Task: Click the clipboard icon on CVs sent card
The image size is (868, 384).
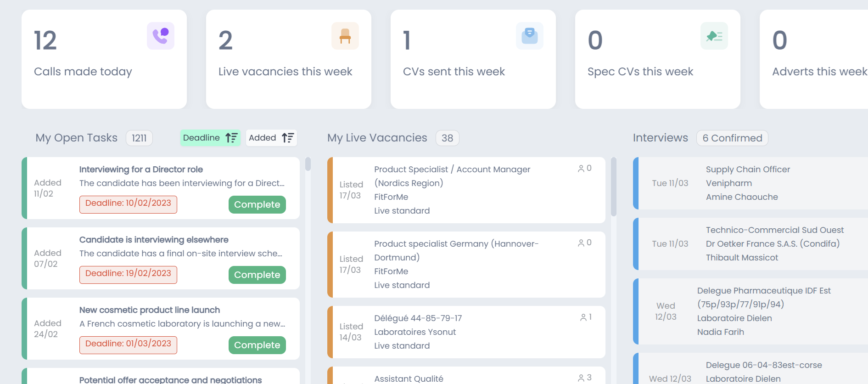Action: click(x=530, y=36)
